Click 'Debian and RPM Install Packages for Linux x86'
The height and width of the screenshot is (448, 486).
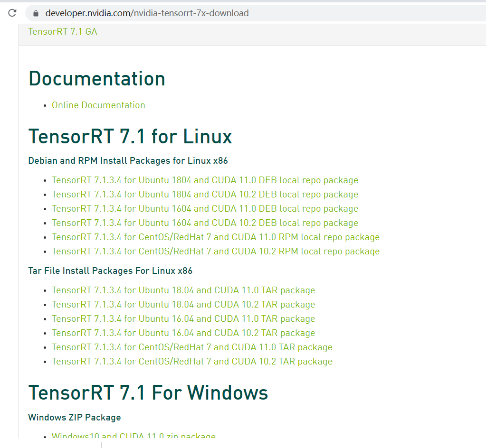128,161
